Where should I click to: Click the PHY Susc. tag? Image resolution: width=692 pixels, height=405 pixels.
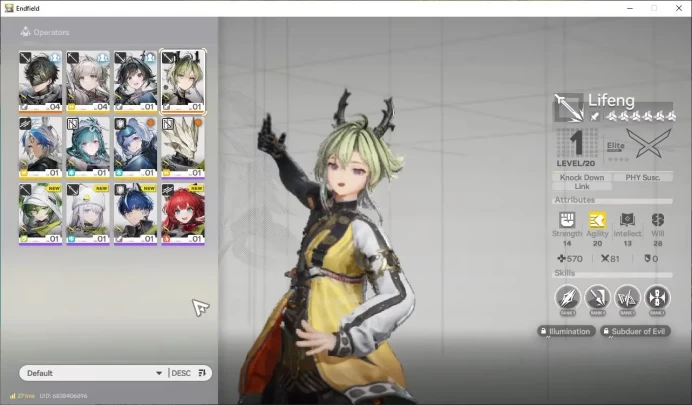(643, 177)
